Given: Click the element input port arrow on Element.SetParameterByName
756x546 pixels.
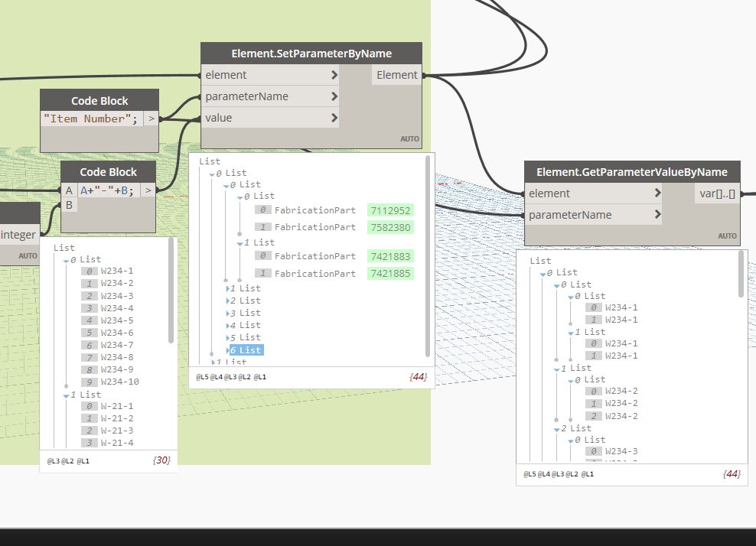Looking at the screenshot, I should pos(334,74).
